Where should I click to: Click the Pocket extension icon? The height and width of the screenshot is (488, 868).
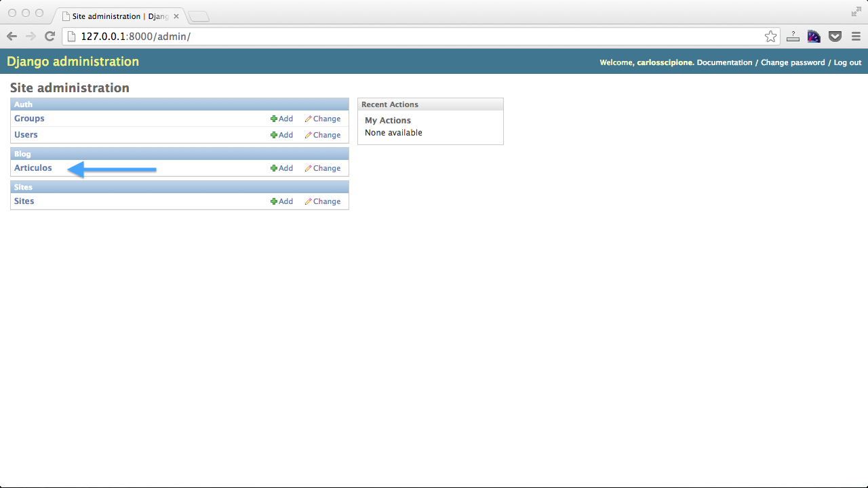click(835, 37)
